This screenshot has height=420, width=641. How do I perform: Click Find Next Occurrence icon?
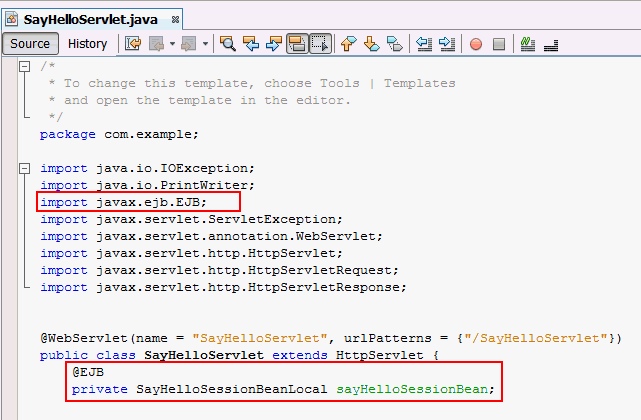tap(274, 43)
